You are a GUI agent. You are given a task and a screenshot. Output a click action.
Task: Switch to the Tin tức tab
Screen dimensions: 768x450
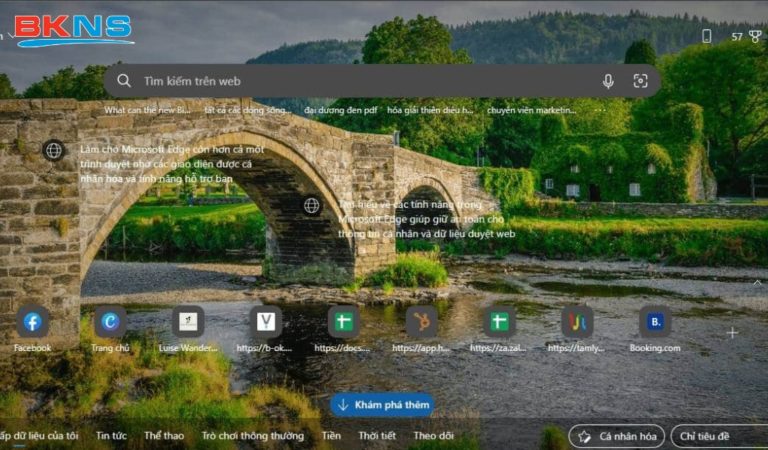pyautogui.click(x=111, y=435)
